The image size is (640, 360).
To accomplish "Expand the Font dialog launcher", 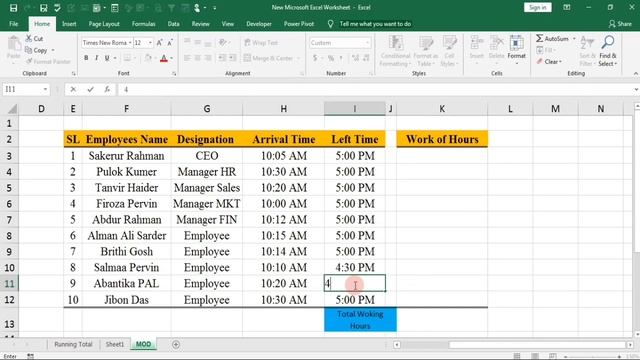I will coord(174,73).
